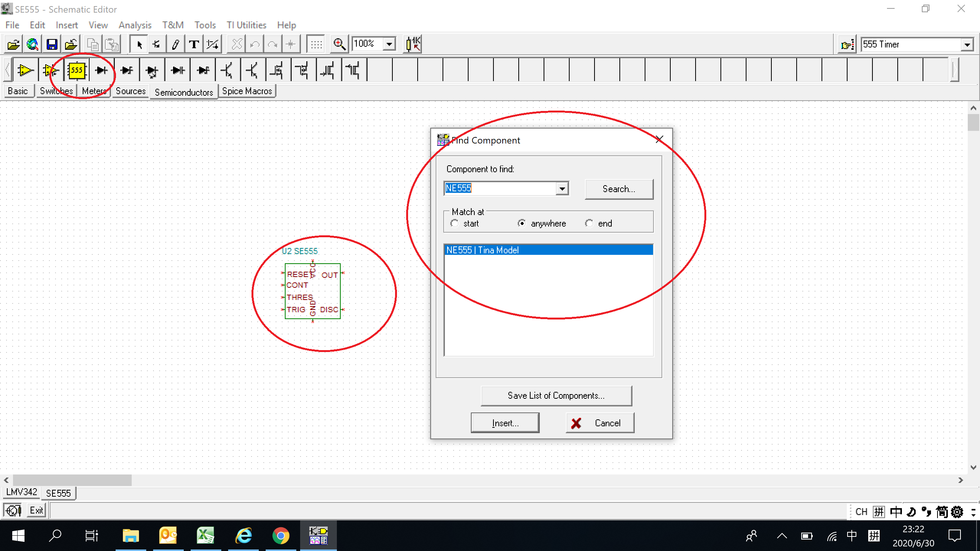Insert an operational amplifier from component bar

[26, 70]
